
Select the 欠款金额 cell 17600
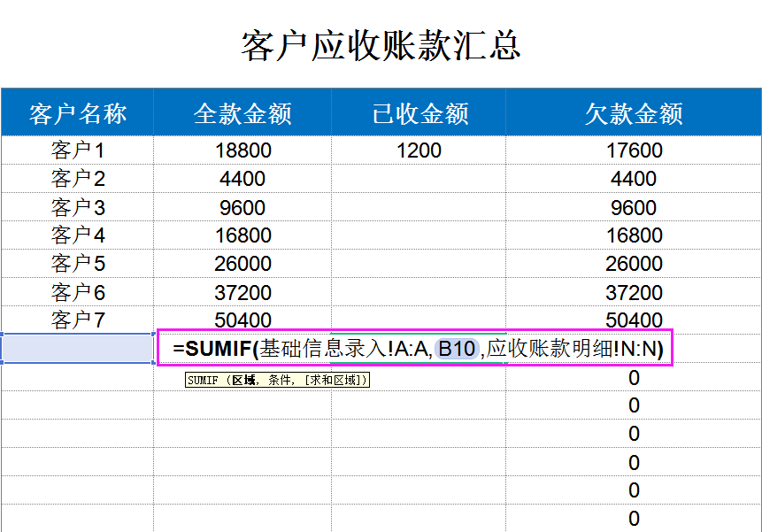[x=634, y=150]
